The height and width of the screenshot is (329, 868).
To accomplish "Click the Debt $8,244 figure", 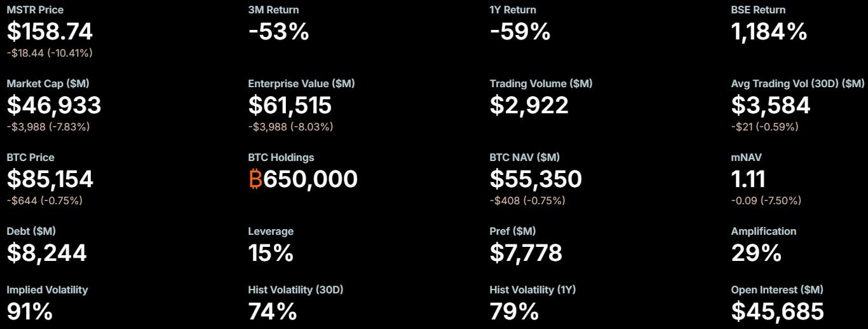I will coord(47,253).
